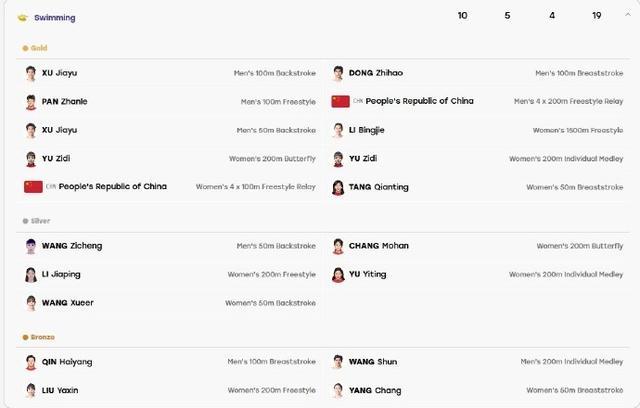Open the Swimming discipline link

[x=55, y=18]
